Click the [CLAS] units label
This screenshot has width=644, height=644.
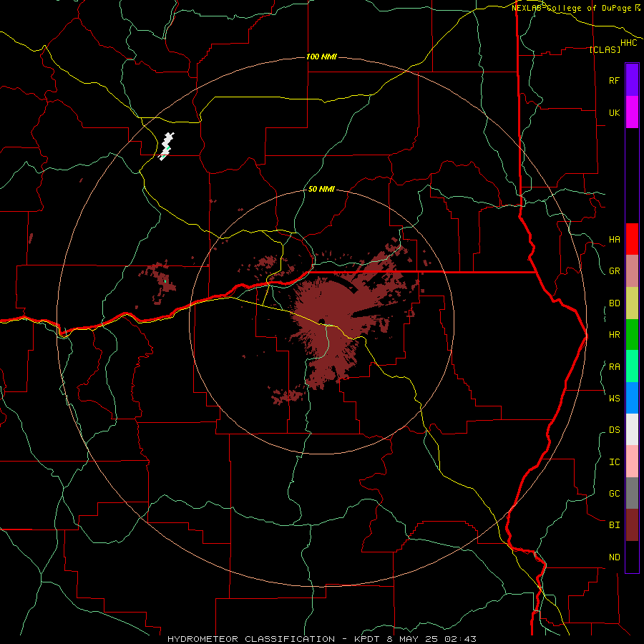point(605,50)
